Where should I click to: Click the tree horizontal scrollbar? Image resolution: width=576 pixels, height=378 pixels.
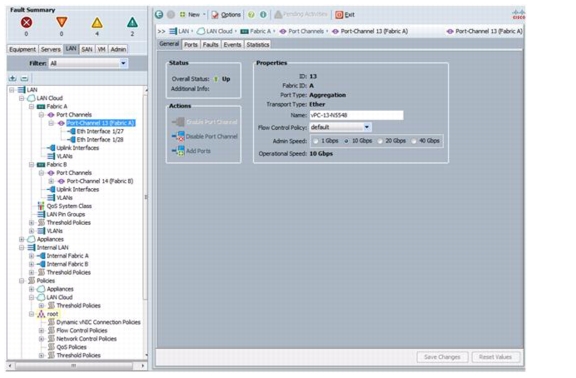(x=75, y=366)
